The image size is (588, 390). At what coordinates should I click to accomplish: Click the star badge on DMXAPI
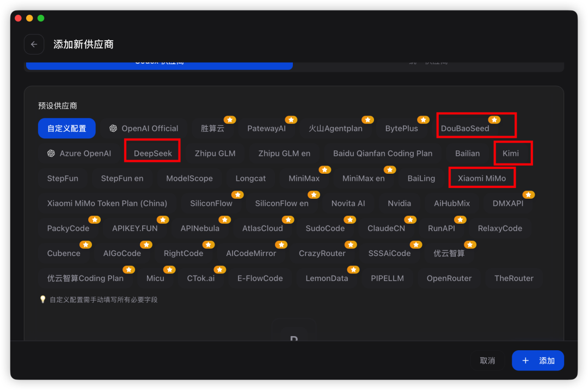pos(528,195)
